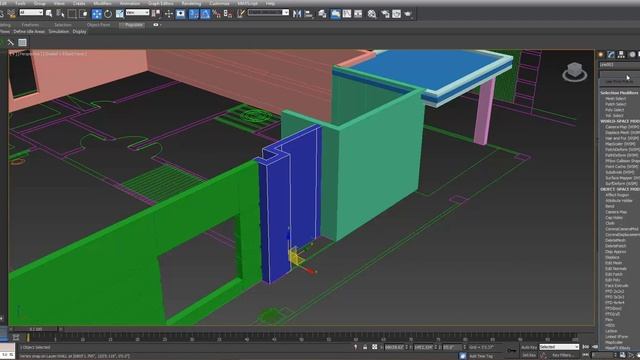The width and height of the screenshot is (640, 360).
Task: Activate Select and Scale tool
Action: (x=120, y=14)
